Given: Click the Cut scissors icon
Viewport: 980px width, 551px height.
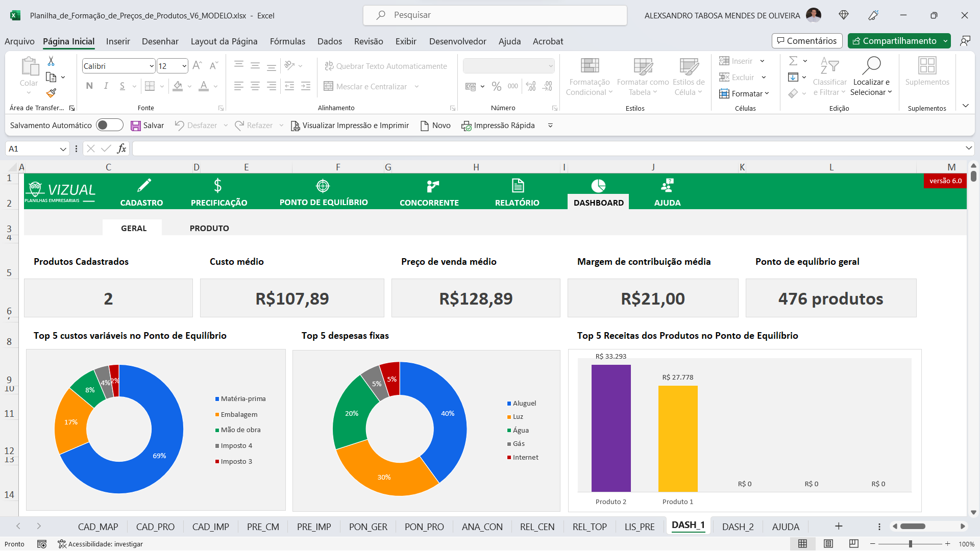Looking at the screenshot, I should (x=51, y=61).
